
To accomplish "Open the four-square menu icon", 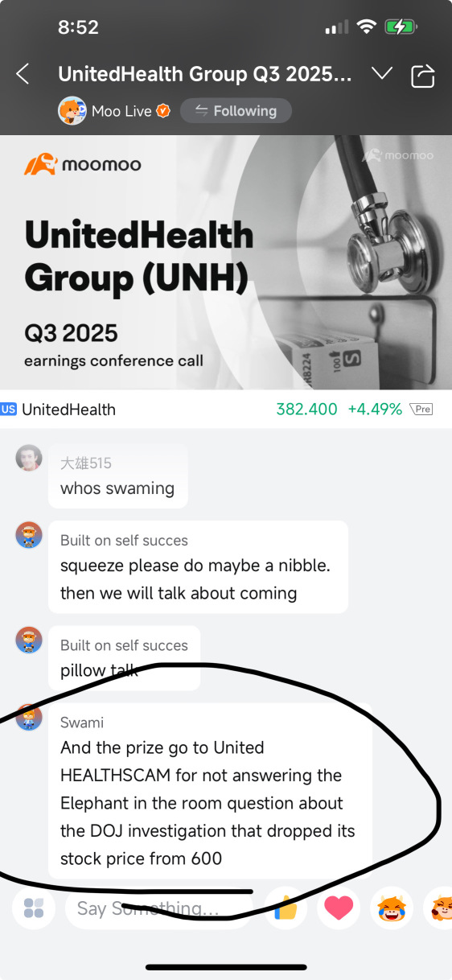I will [34, 908].
